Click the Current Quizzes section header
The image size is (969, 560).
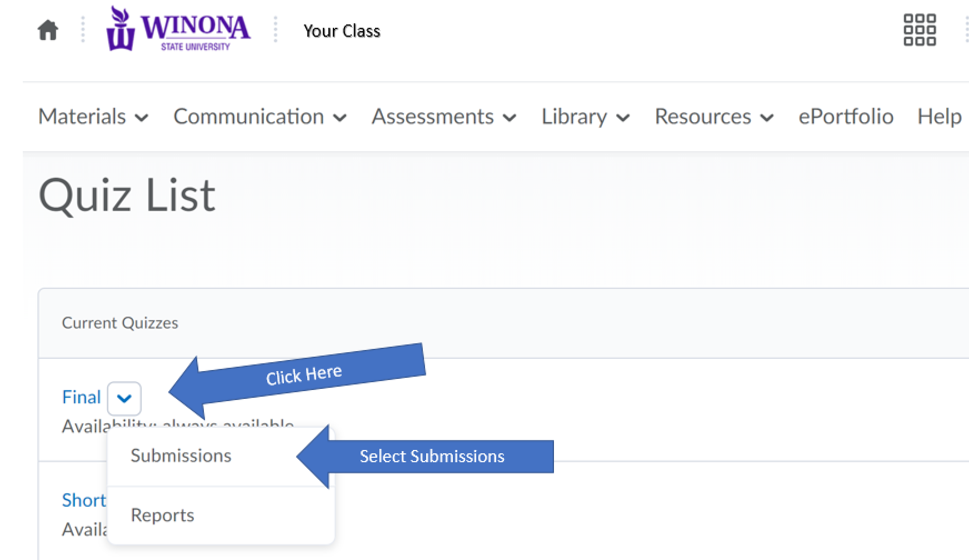[x=120, y=323]
